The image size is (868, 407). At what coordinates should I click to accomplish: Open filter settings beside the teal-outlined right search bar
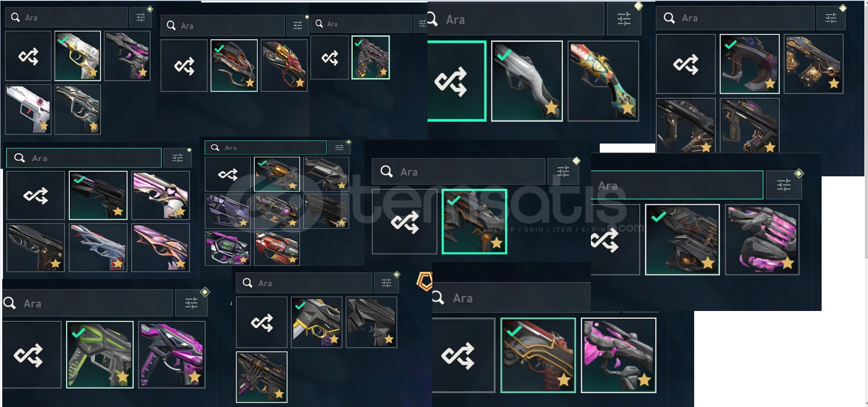pos(784,185)
